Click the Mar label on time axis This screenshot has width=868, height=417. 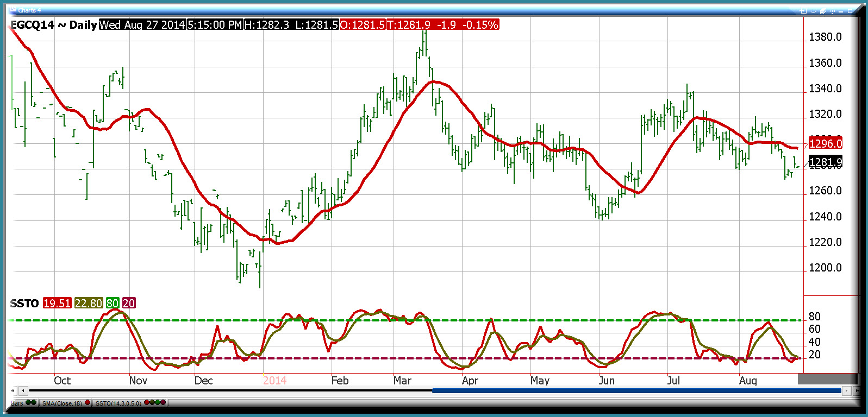403,381
